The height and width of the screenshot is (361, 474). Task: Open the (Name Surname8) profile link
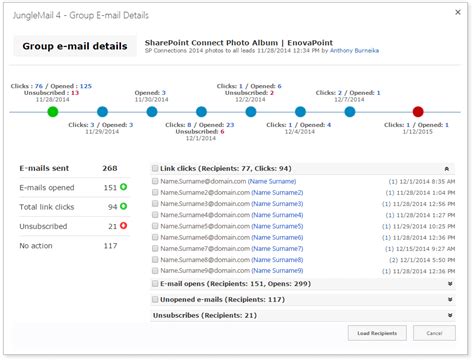277,260
